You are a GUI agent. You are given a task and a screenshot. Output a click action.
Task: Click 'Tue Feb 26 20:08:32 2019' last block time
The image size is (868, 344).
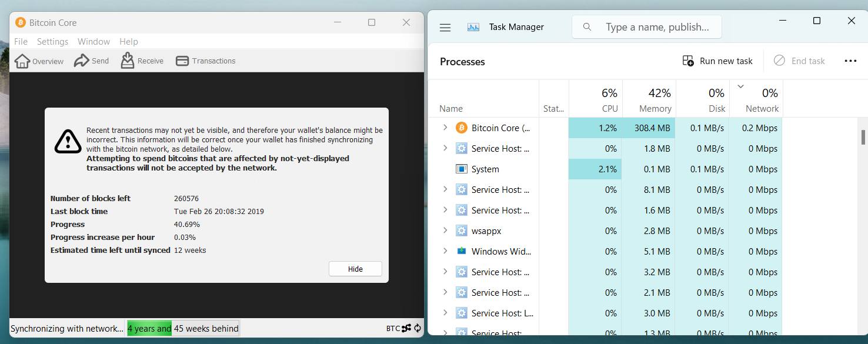[219, 211]
